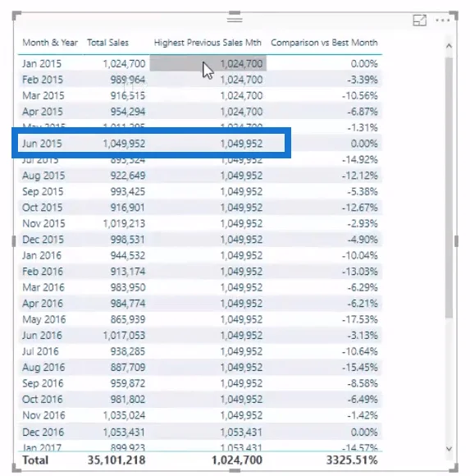Sort by Comparison vs Best Month header
The height and width of the screenshot is (476, 470).
324,43
